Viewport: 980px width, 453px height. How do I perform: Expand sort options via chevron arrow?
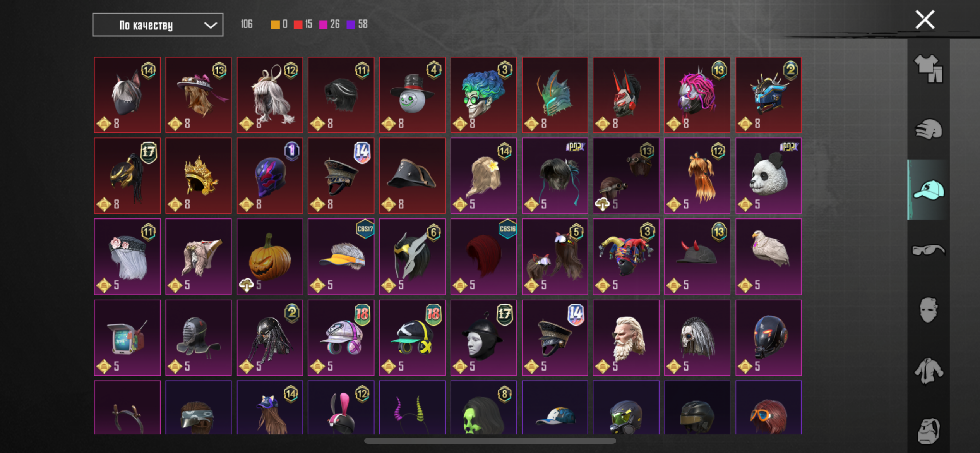tap(210, 26)
